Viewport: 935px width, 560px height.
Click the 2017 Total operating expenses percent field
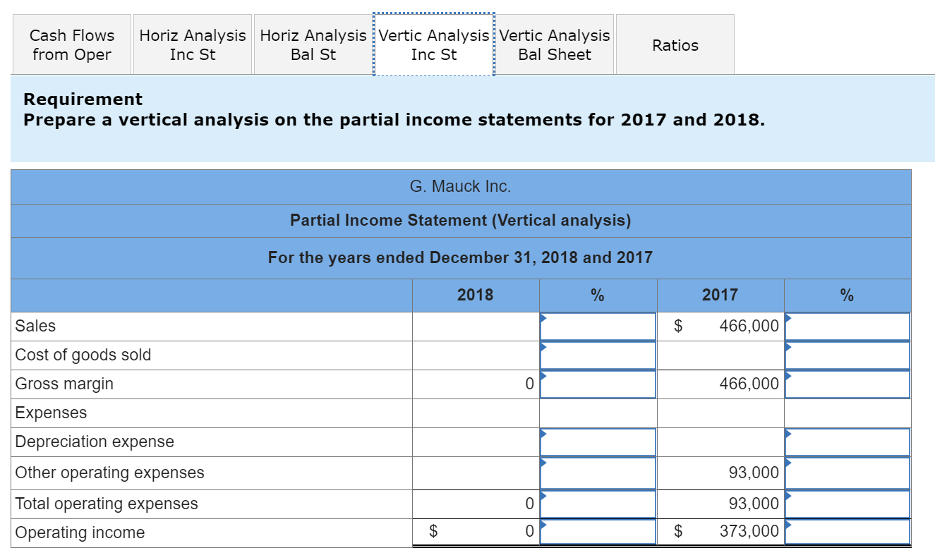click(847, 504)
